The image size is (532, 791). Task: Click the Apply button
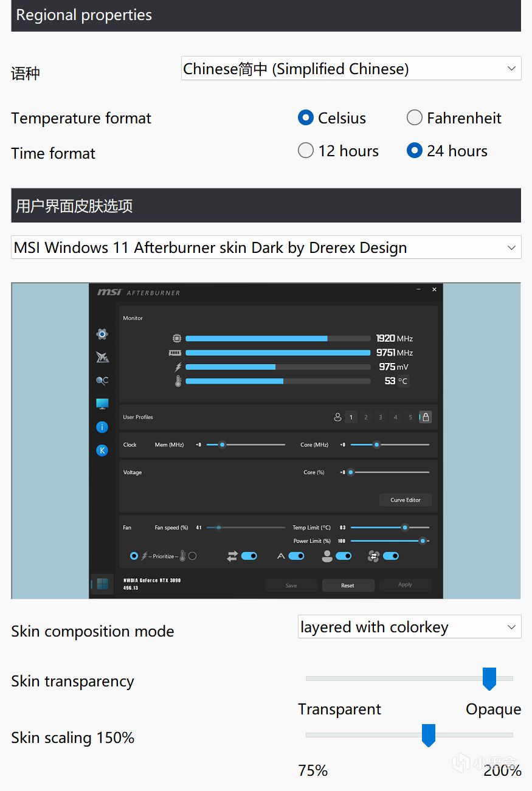point(405,585)
